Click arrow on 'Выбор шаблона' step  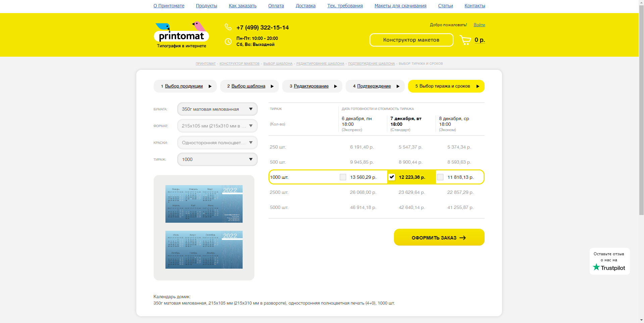click(x=272, y=86)
